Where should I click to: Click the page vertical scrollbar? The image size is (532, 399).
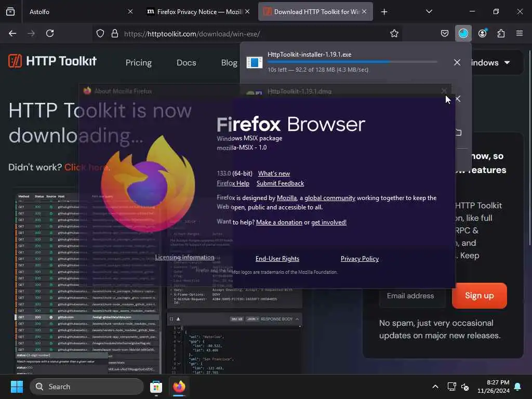point(529,148)
